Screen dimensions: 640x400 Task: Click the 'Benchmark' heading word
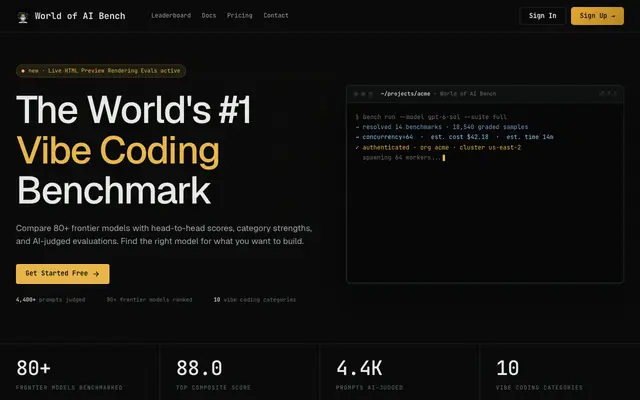point(113,190)
